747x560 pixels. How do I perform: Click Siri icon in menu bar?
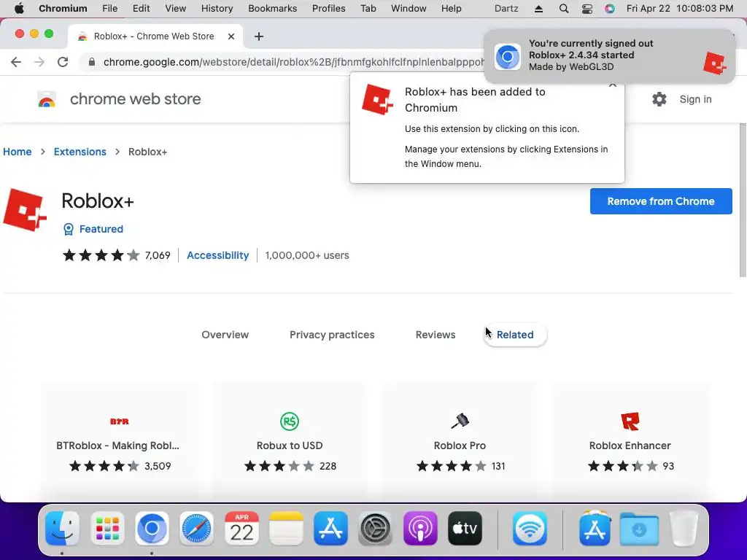[x=610, y=9]
